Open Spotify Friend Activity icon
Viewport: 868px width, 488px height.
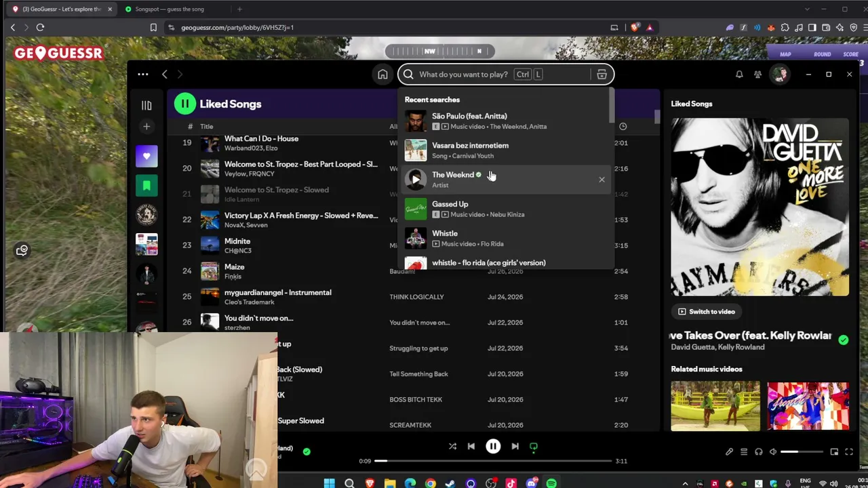click(x=758, y=75)
